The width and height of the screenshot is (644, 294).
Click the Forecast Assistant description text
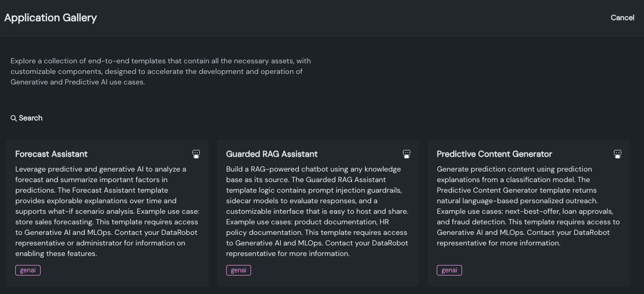point(107,211)
